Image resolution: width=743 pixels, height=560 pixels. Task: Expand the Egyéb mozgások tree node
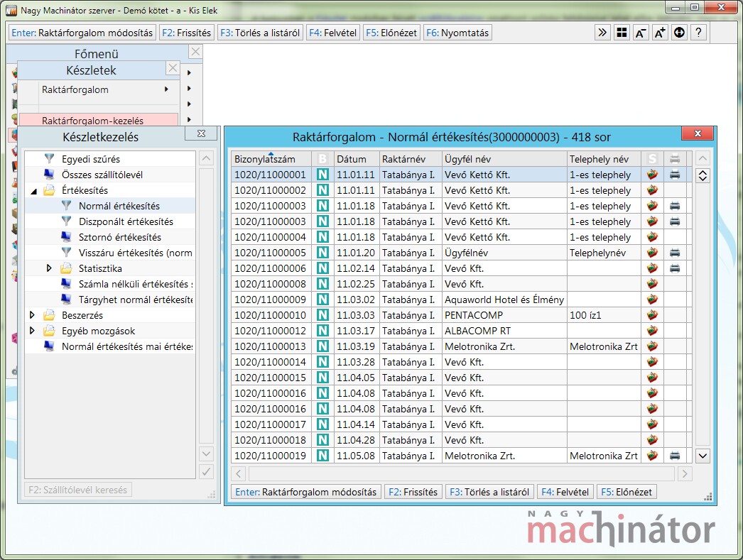pos(33,331)
